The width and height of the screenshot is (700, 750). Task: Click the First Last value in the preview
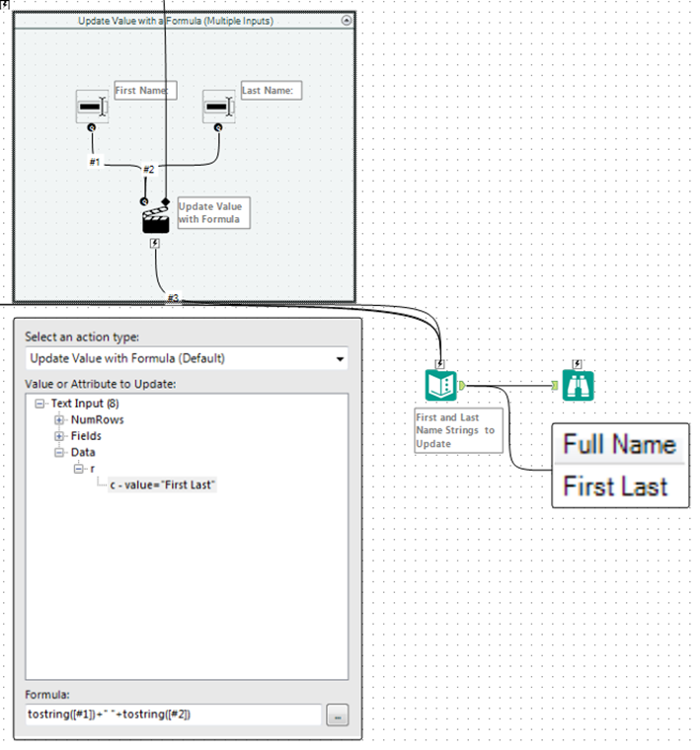pos(615,487)
